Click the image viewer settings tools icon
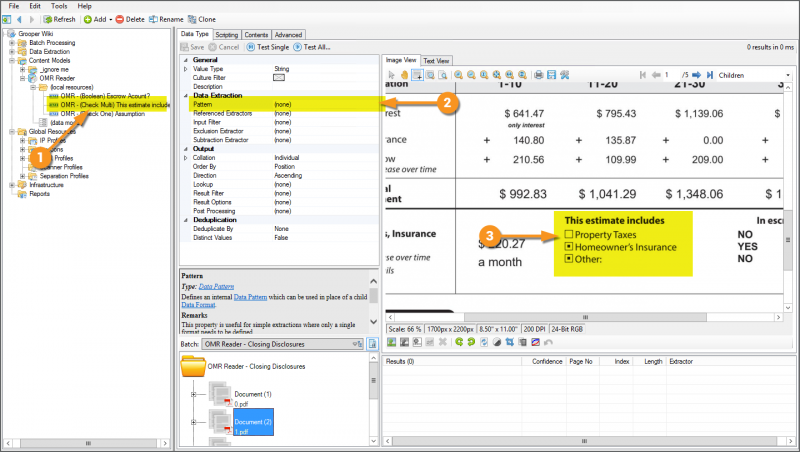The height and width of the screenshot is (452, 800). (565, 75)
